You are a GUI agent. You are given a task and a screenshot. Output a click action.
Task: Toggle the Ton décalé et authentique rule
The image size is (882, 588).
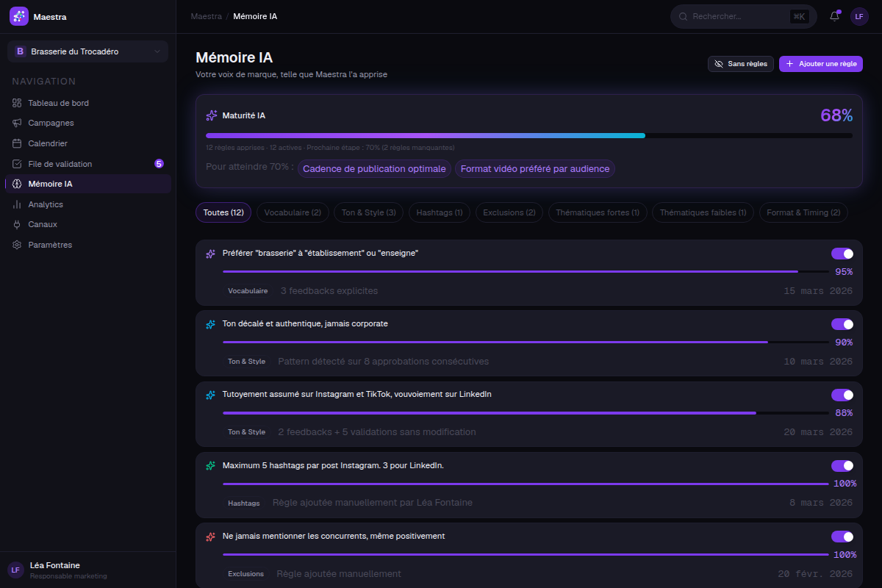click(x=842, y=324)
